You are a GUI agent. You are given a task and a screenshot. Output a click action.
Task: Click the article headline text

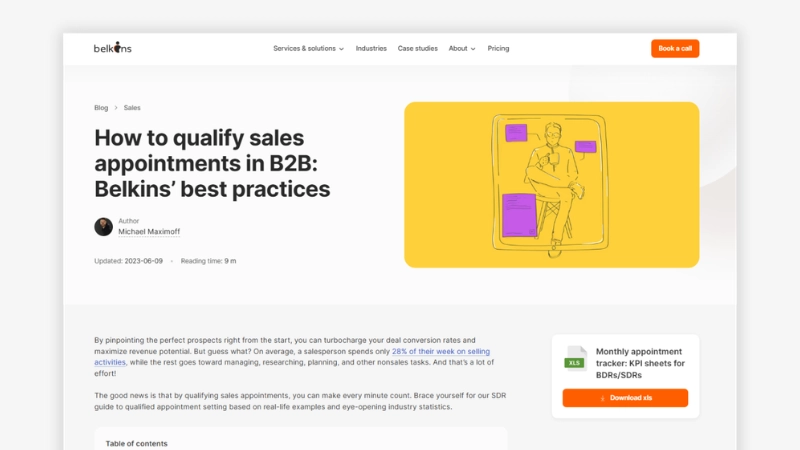[212, 163]
